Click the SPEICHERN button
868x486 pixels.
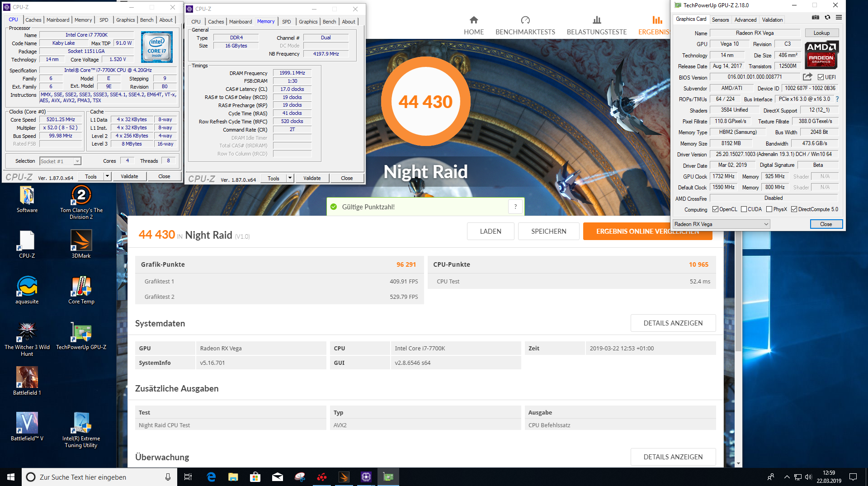549,231
